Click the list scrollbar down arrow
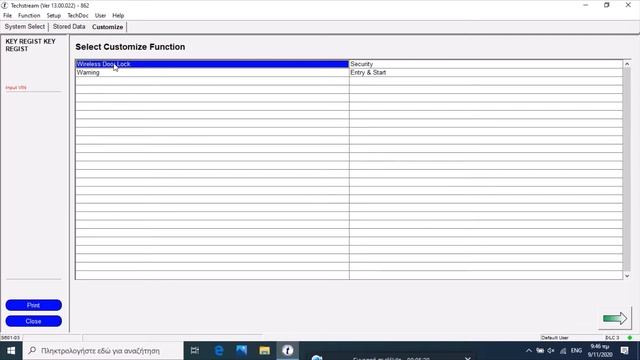Screen dimensions: 640x360 [627, 276]
